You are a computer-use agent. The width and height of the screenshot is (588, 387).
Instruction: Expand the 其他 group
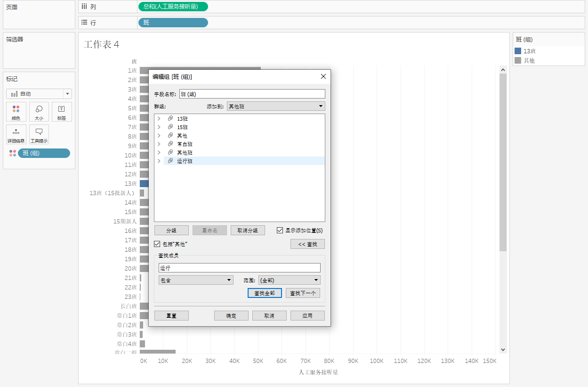(159, 135)
